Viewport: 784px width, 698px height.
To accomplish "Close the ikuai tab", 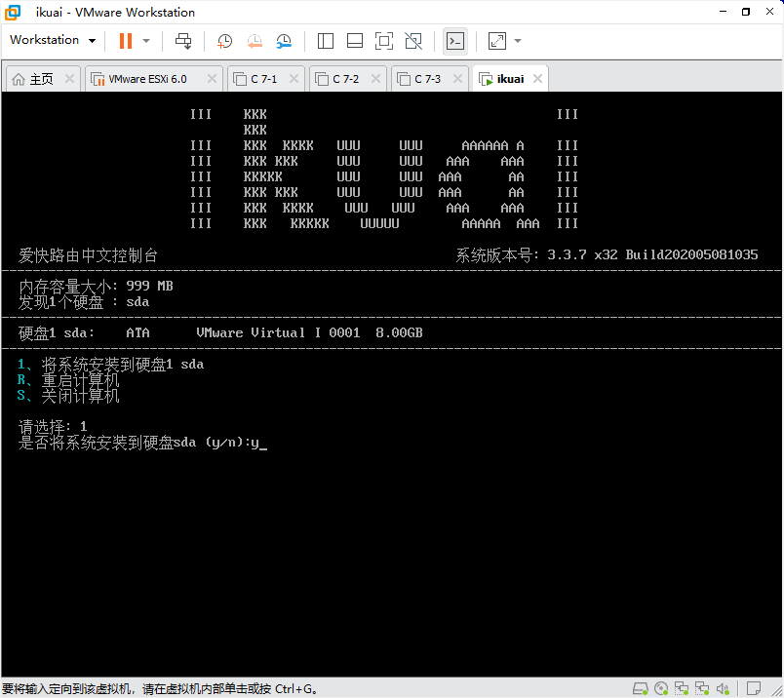I will pos(536,79).
